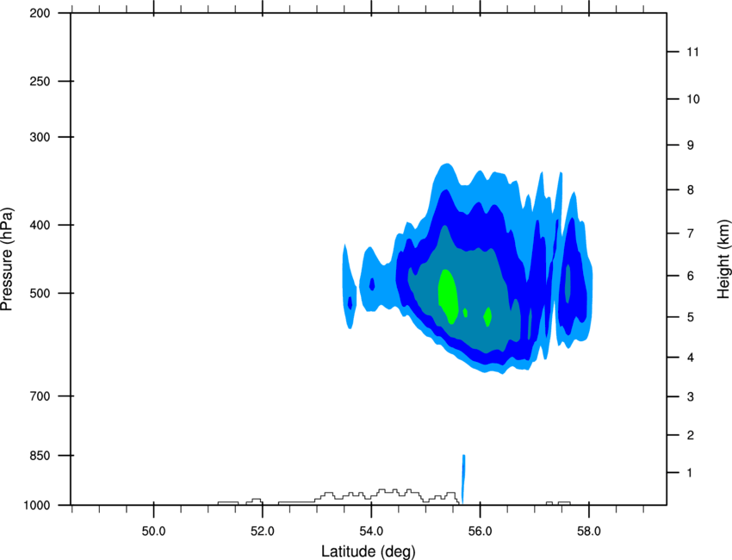The image size is (732, 560).
Task: Click the 50.0 latitude tick label
Action: point(153,532)
